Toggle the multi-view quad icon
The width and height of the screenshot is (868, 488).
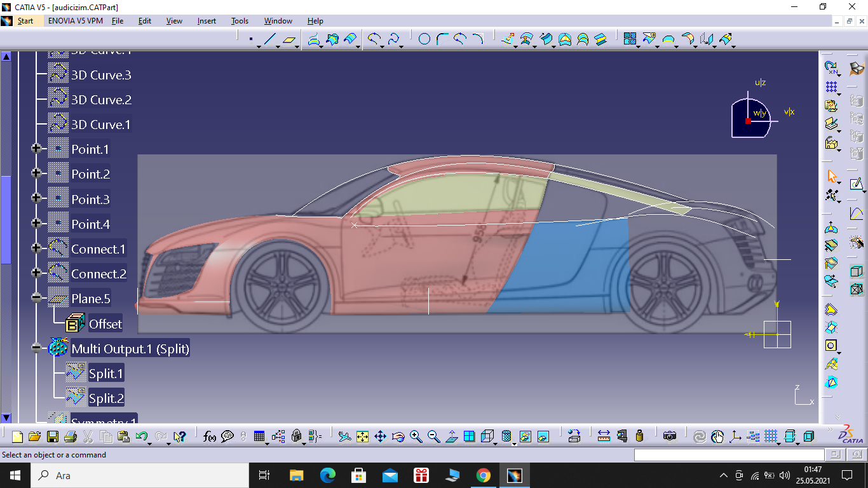click(469, 437)
